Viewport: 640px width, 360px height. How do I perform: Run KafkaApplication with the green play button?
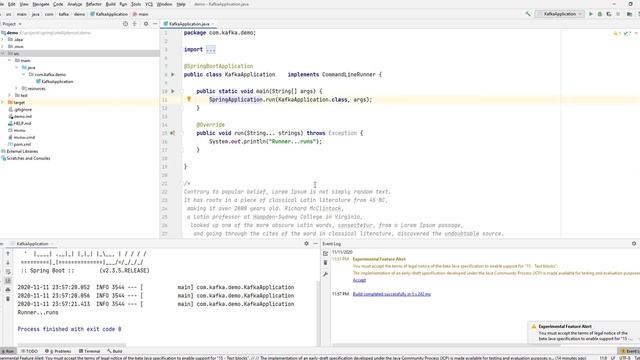pos(591,14)
